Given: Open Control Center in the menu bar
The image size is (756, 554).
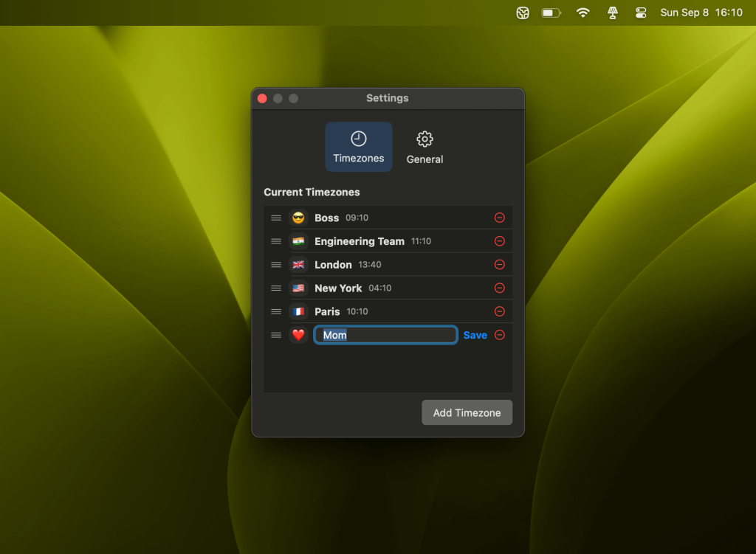Looking at the screenshot, I should pos(641,13).
